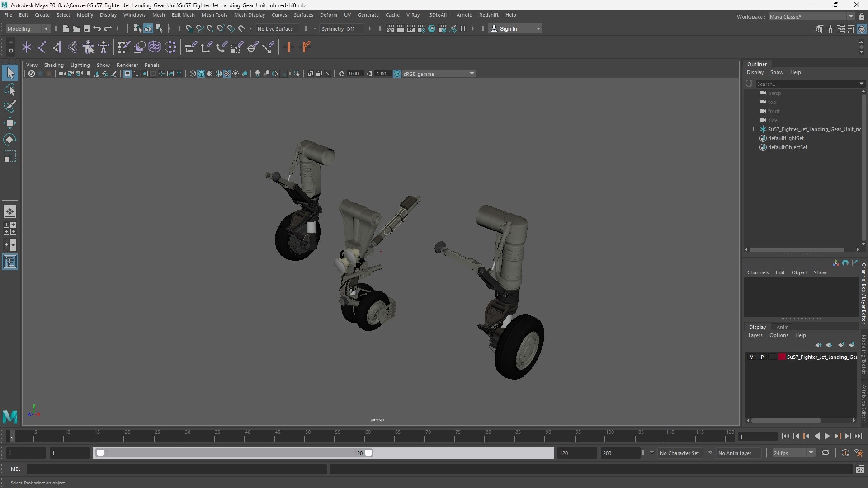This screenshot has width=868, height=488.
Task: Toggle Channel Box Layer Editor icon
Action: (x=862, y=29)
